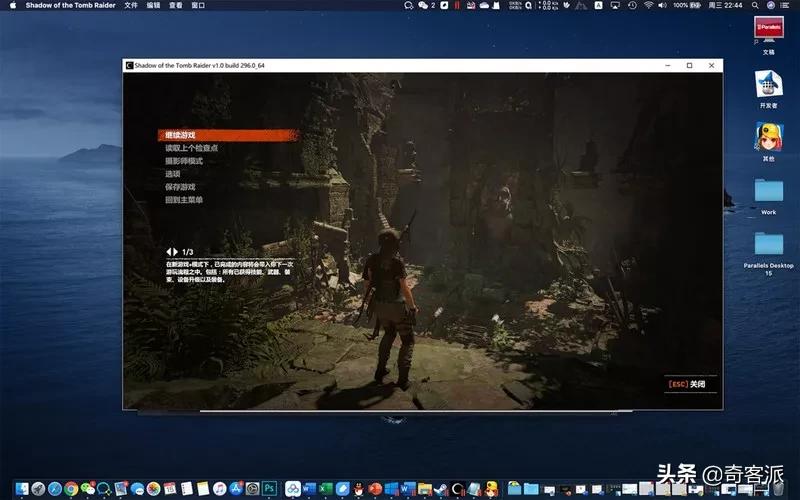Open Finder from the Dock
Screen dimensions: 800x500
[x=22, y=489]
